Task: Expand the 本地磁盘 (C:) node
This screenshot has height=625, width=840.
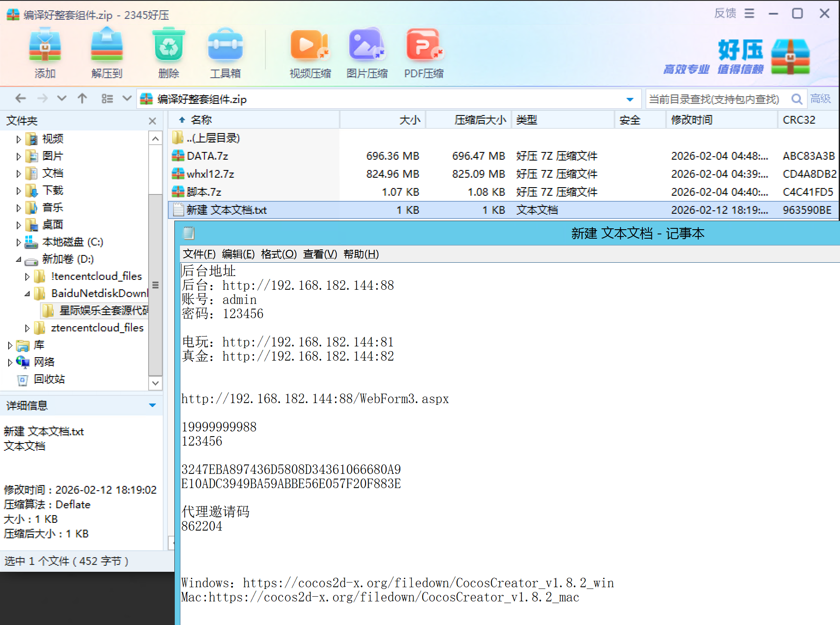Action: 18,242
